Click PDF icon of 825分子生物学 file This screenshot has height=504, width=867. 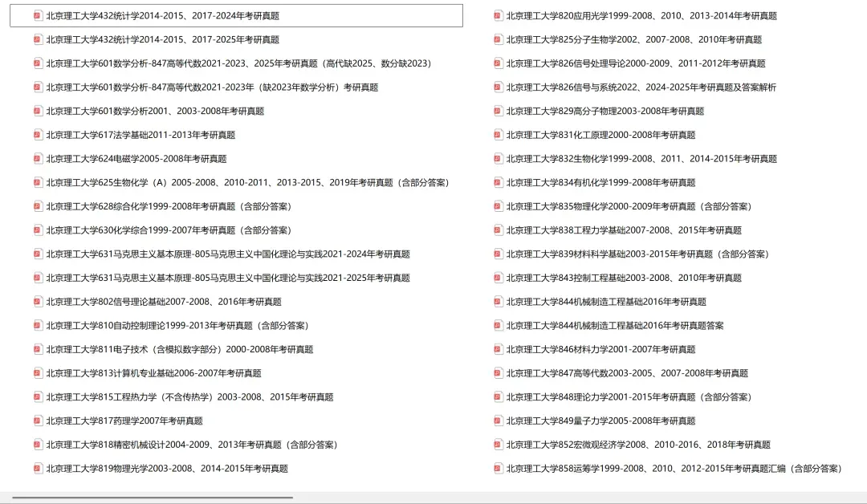pyautogui.click(x=498, y=40)
